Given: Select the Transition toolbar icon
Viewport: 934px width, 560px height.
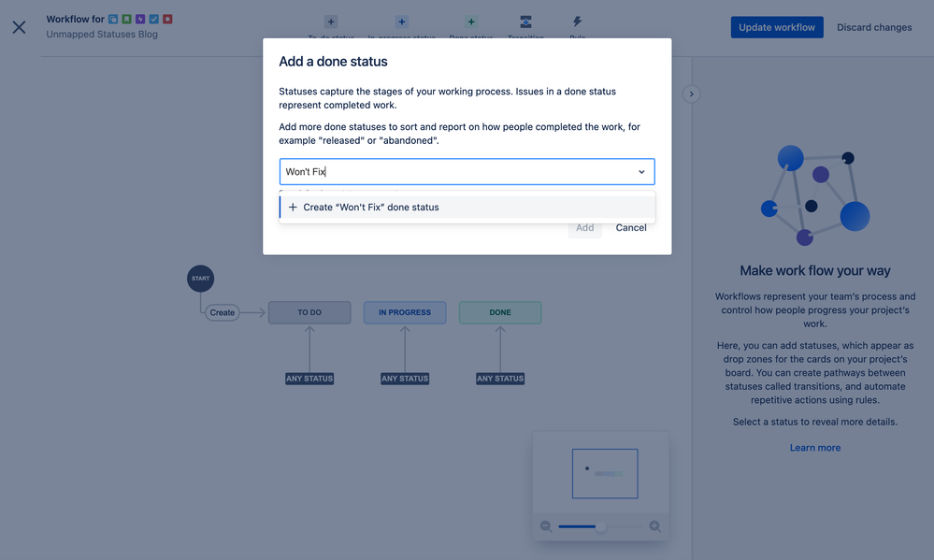Looking at the screenshot, I should coord(525,22).
